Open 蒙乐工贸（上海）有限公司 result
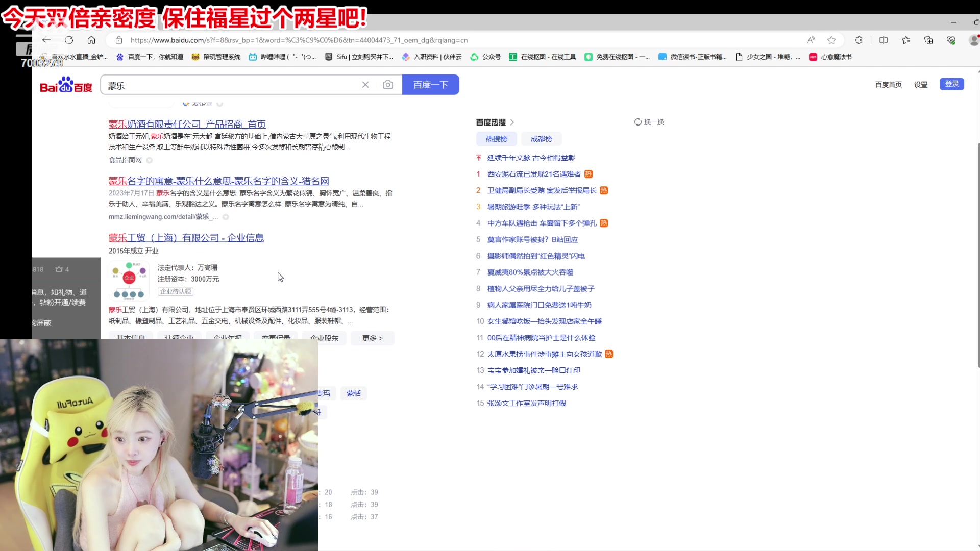Image resolution: width=980 pixels, height=551 pixels. coord(186,237)
